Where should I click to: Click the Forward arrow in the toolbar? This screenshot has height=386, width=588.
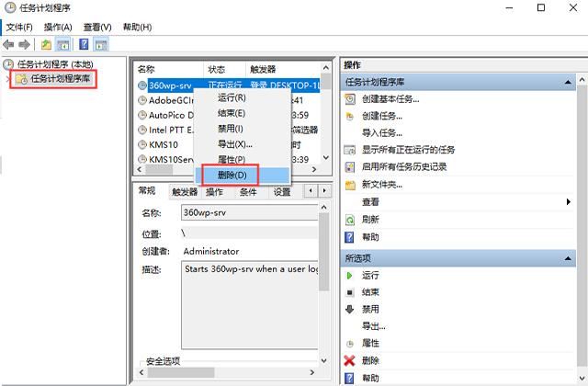pyautogui.click(x=25, y=45)
